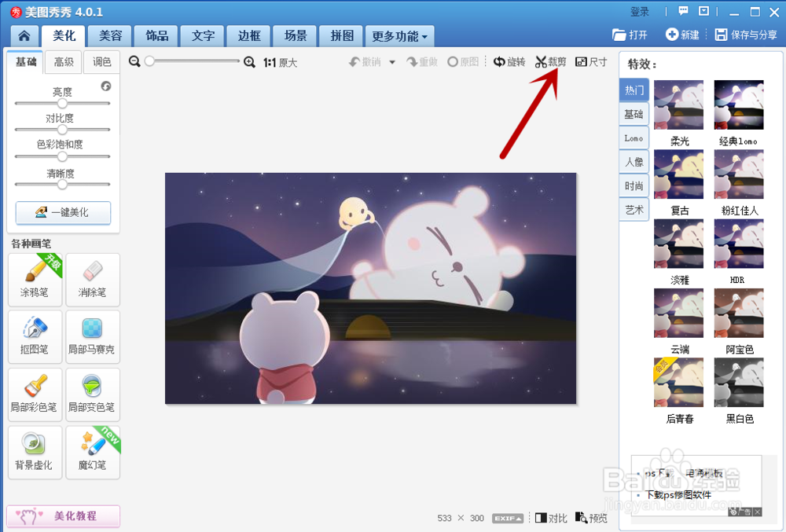Select the 局部马赛克 mosaic tool
This screenshot has height=532, width=786.
point(92,336)
